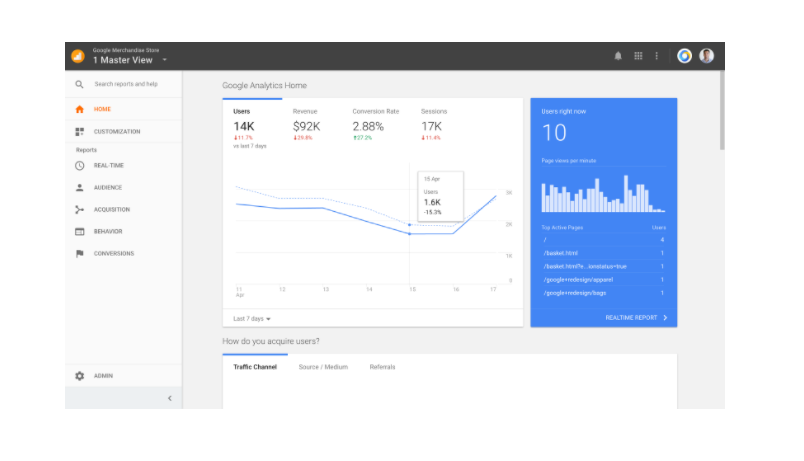This screenshot has height=461, width=804.
Task: Open the notifications bell
Action: pyautogui.click(x=618, y=56)
